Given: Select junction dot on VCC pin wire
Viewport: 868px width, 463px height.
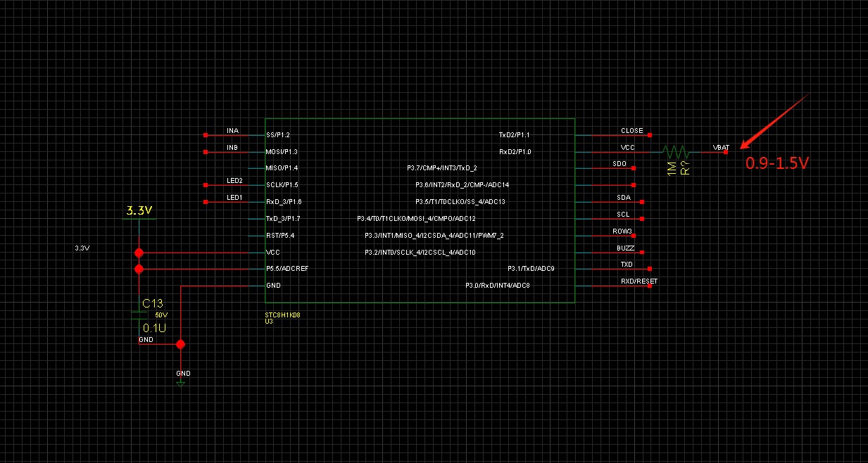Looking at the screenshot, I should pos(139,252).
